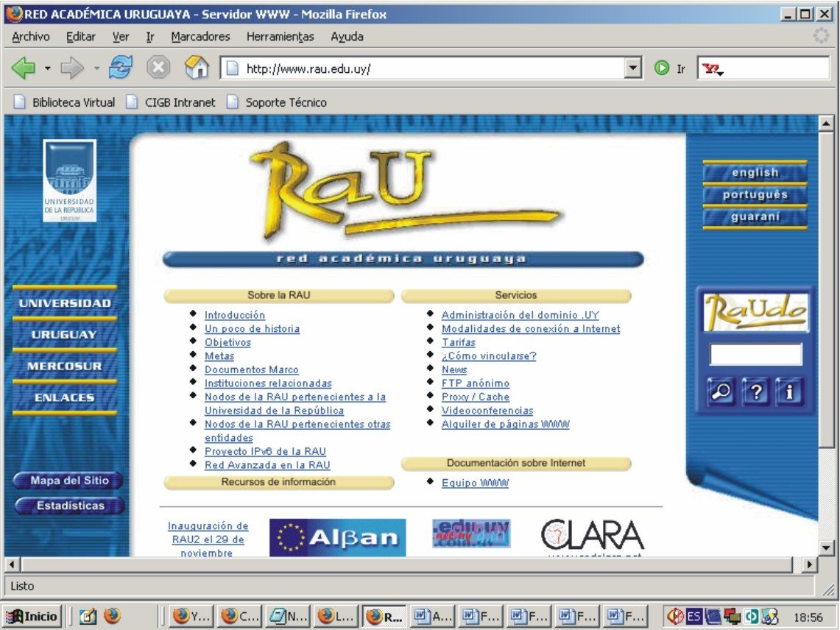This screenshot has width=840, height=630.
Task: Open the Videoconferencias link
Action: click(487, 411)
